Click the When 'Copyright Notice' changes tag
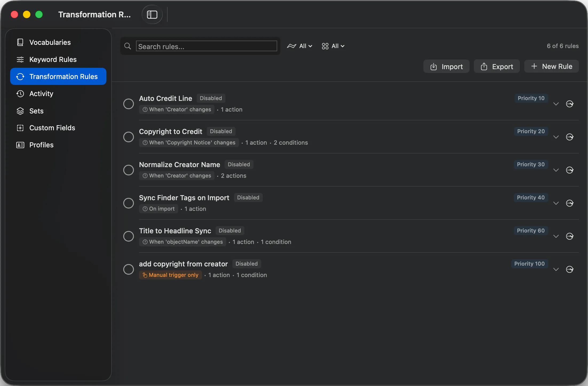The height and width of the screenshot is (386, 588). (x=189, y=143)
